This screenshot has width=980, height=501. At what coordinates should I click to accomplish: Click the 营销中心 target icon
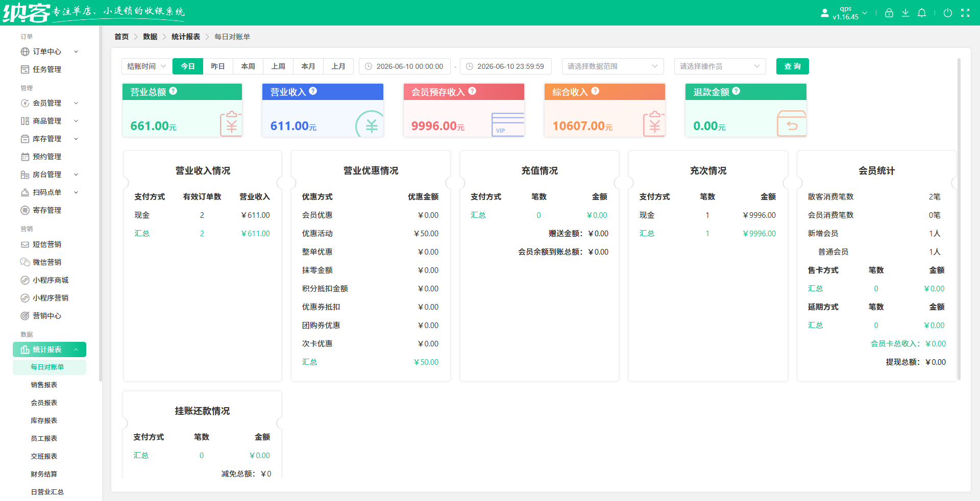point(24,316)
